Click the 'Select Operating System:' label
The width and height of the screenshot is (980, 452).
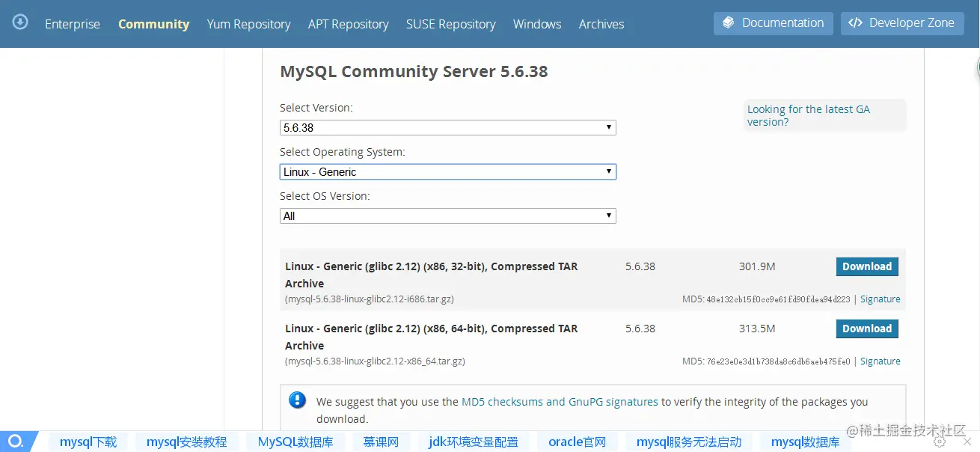343,152
